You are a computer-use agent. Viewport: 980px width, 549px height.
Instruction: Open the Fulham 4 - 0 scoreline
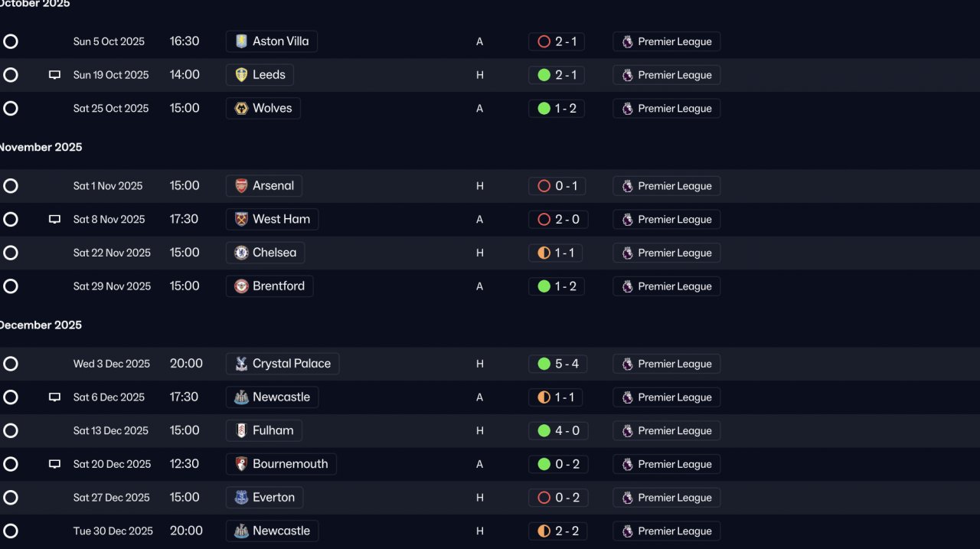pos(558,430)
